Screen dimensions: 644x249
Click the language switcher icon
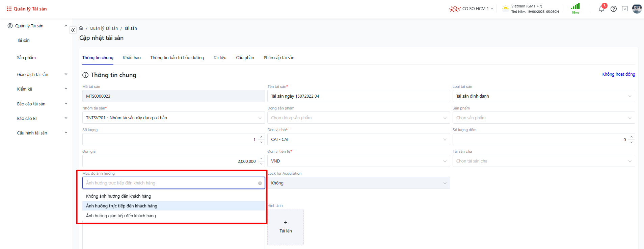(625, 9)
